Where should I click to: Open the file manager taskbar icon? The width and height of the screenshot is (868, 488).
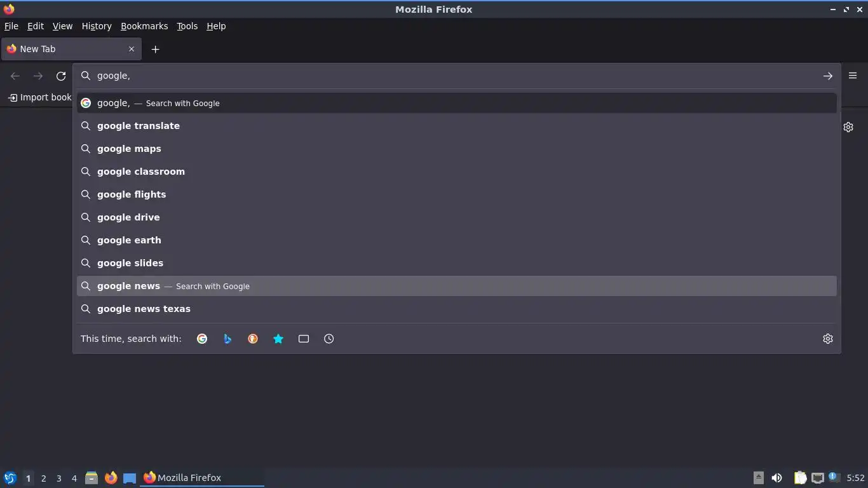click(x=92, y=478)
